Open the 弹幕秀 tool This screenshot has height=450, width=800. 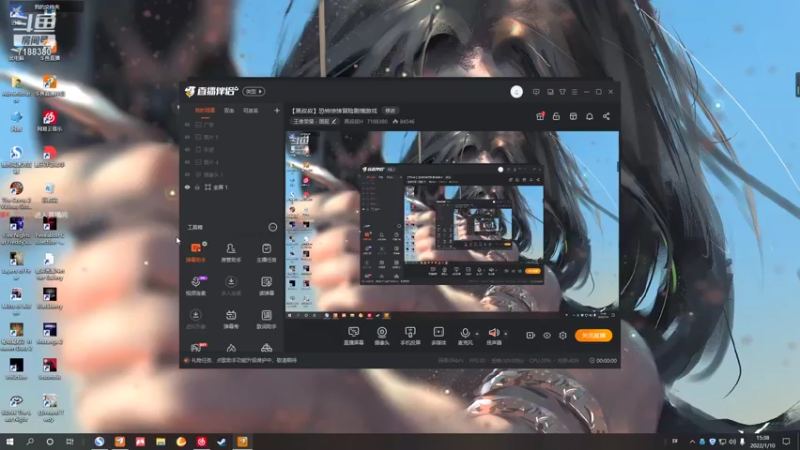coord(231,319)
